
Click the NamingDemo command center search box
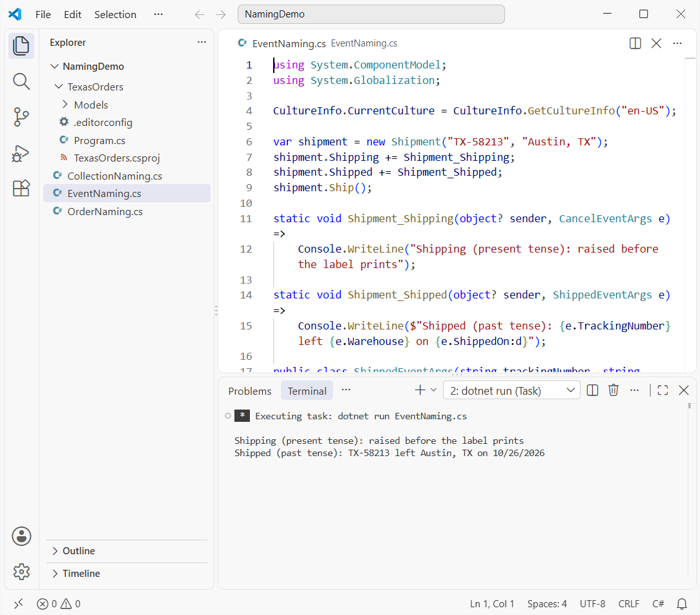pos(371,14)
